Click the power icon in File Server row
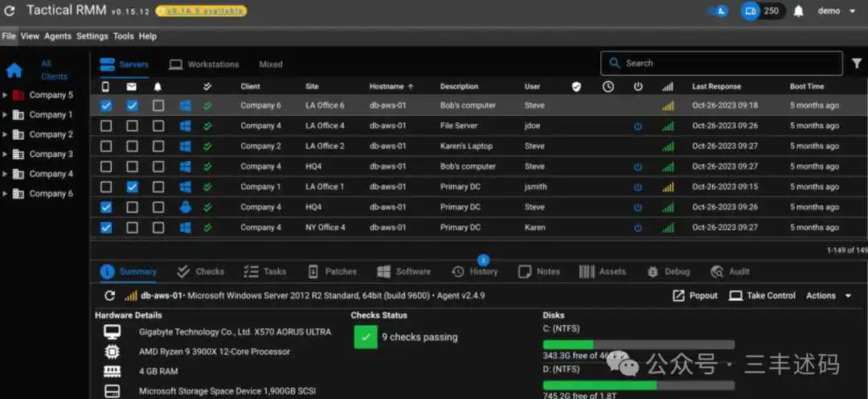868x399 pixels. [637, 125]
